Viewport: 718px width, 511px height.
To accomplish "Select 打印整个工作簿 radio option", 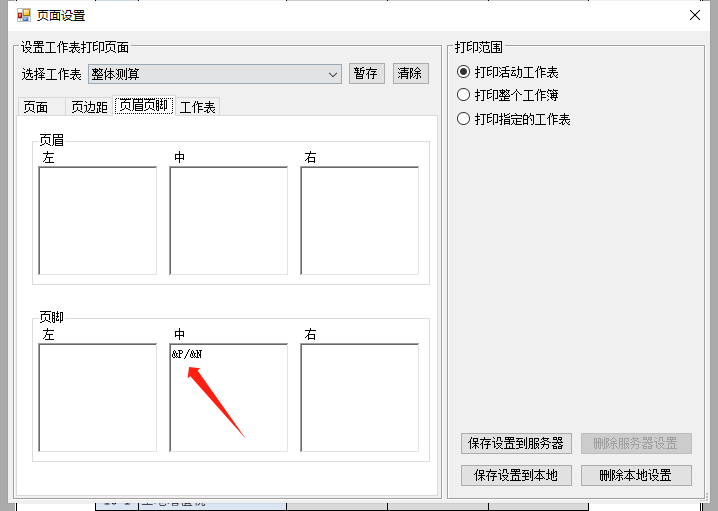I will pos(463,95).
